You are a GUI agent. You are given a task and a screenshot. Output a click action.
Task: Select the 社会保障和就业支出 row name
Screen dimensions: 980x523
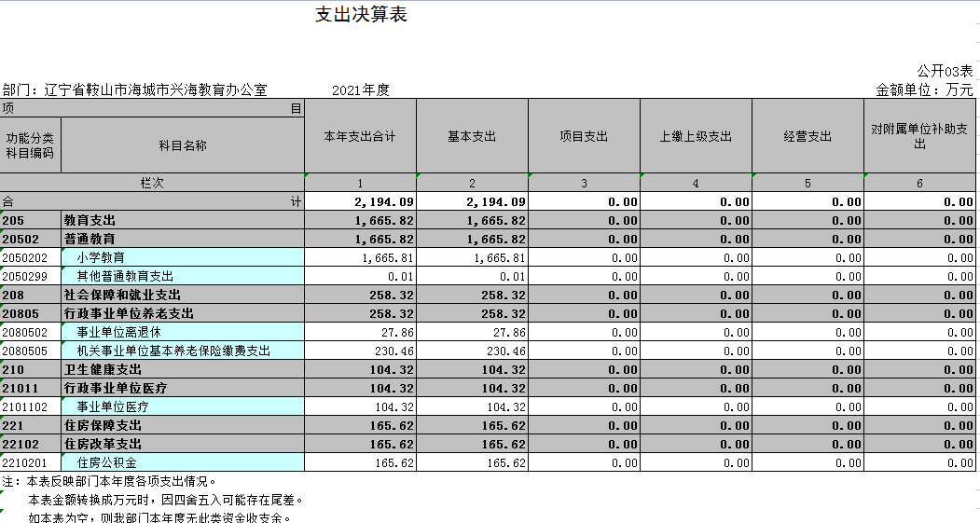[183, 295]
